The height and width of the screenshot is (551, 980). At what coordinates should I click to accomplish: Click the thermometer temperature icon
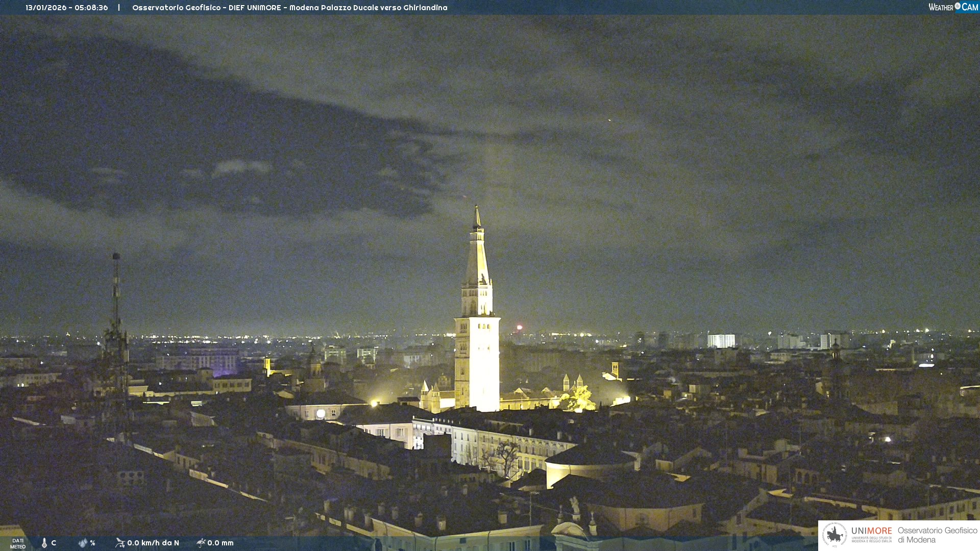tap(44, 543)
